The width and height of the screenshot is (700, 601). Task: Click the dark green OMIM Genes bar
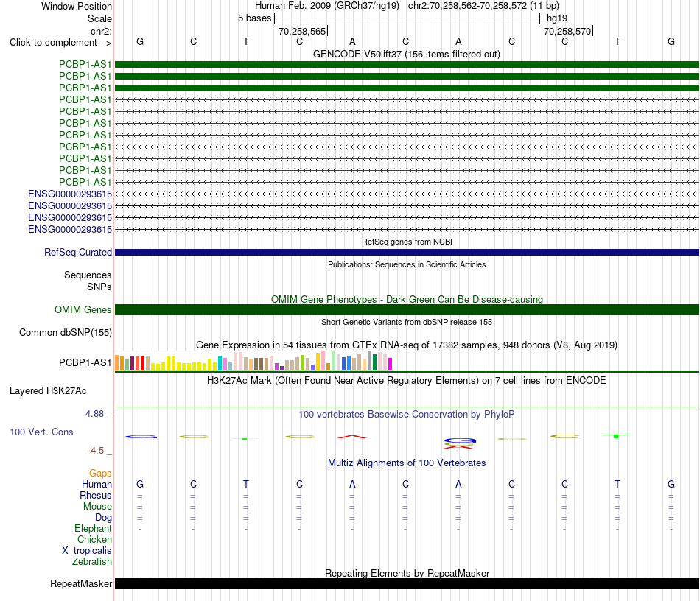click(x=407, y=309)
